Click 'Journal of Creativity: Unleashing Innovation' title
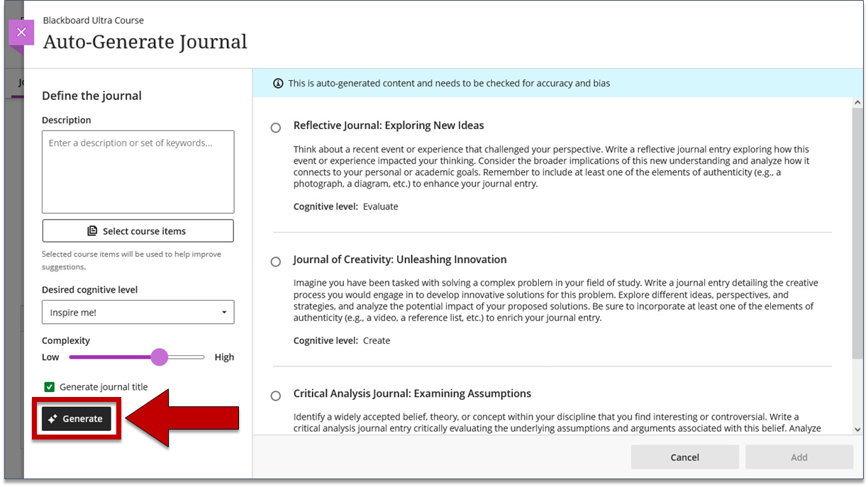Viewport: 868px width, 487px height. 400,259
